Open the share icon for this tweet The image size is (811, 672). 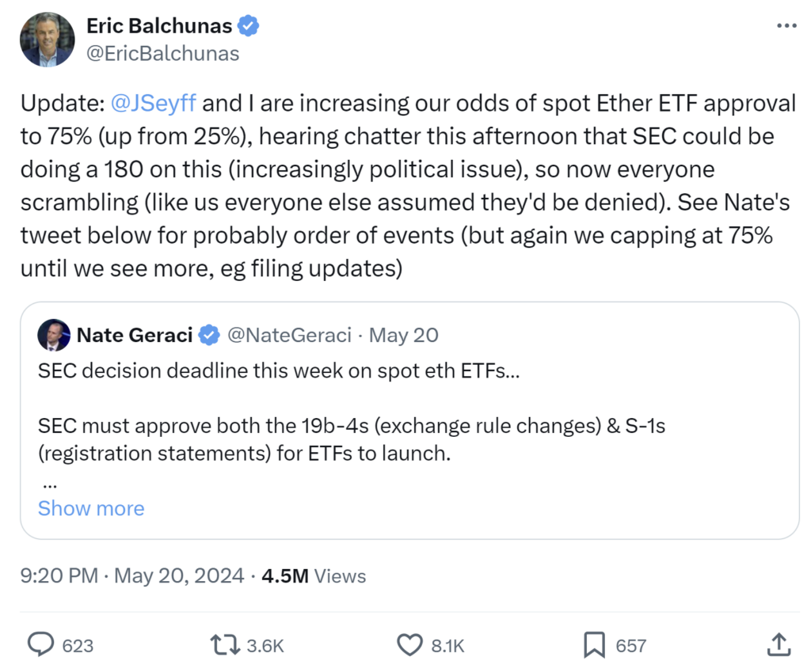pos(779,645)
